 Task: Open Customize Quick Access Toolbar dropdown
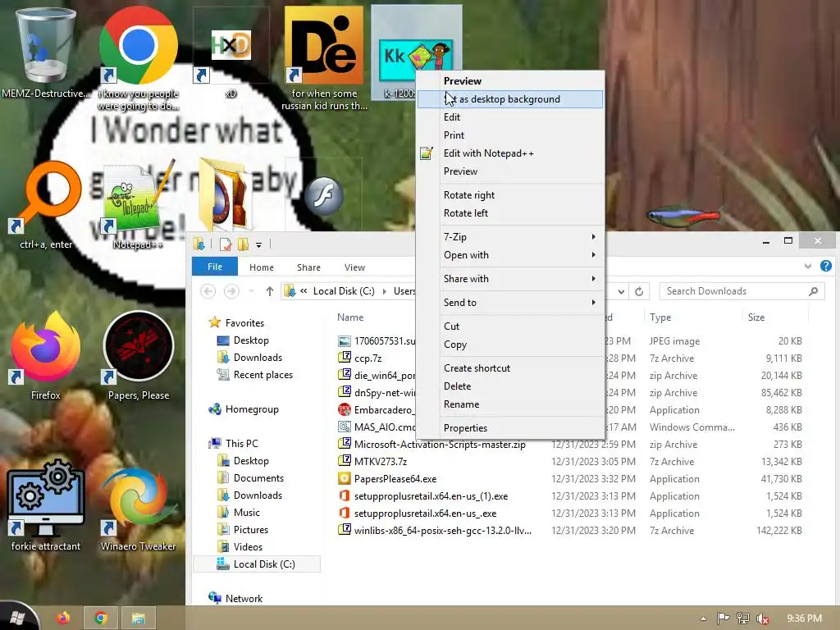tap(258, 245)
